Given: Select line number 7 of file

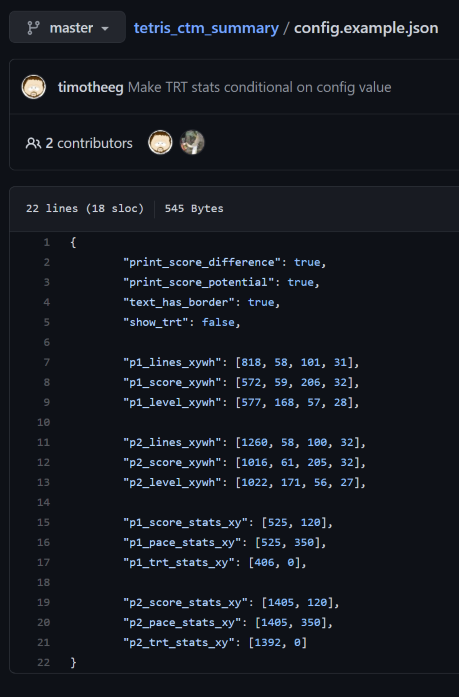Looking at the screenshot, I should [47, 362].
